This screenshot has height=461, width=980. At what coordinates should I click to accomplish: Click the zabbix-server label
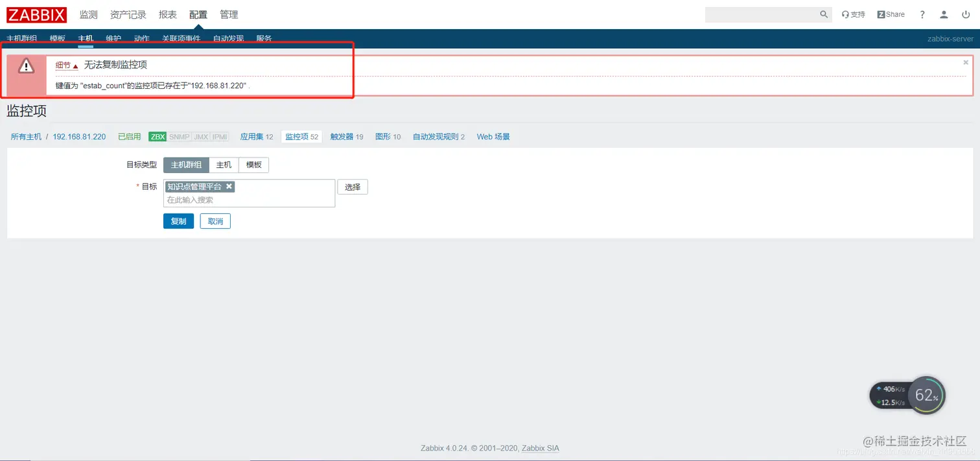[950, 39]
